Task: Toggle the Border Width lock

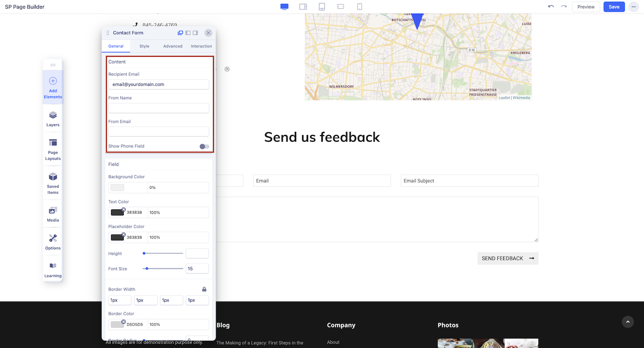Action: click(x=204, y=289)
